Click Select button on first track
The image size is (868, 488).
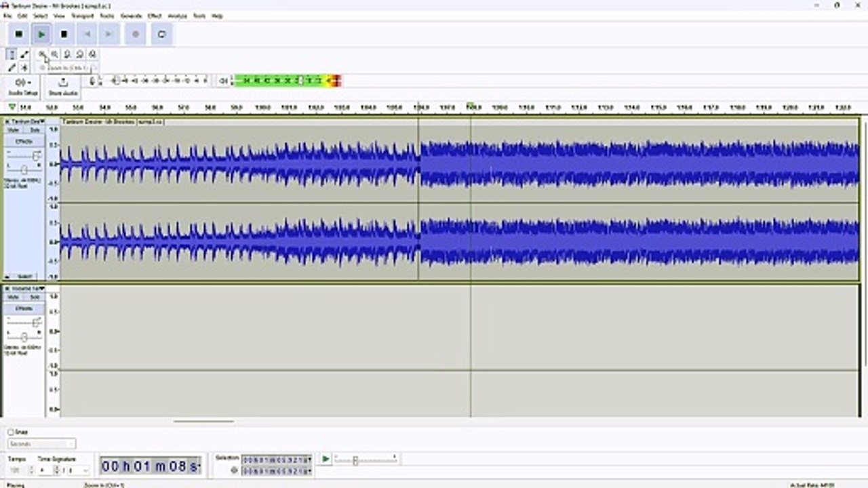(25, 277)
